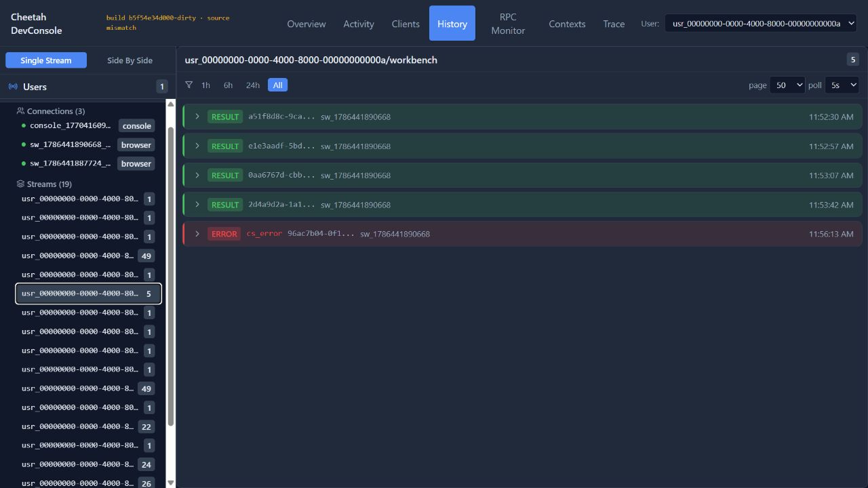The width and height of the screenshot is (868, 488).
Task: Click the Users broadcast icon
Action: [x=13, y=87]
